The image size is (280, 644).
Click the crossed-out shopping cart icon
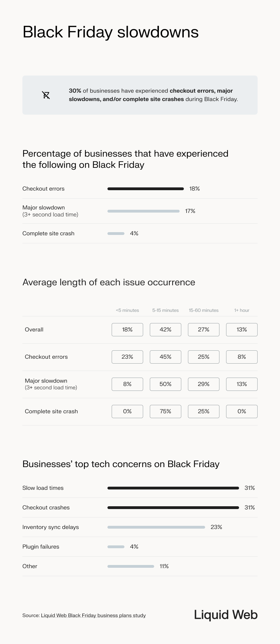tap(46, 95)
